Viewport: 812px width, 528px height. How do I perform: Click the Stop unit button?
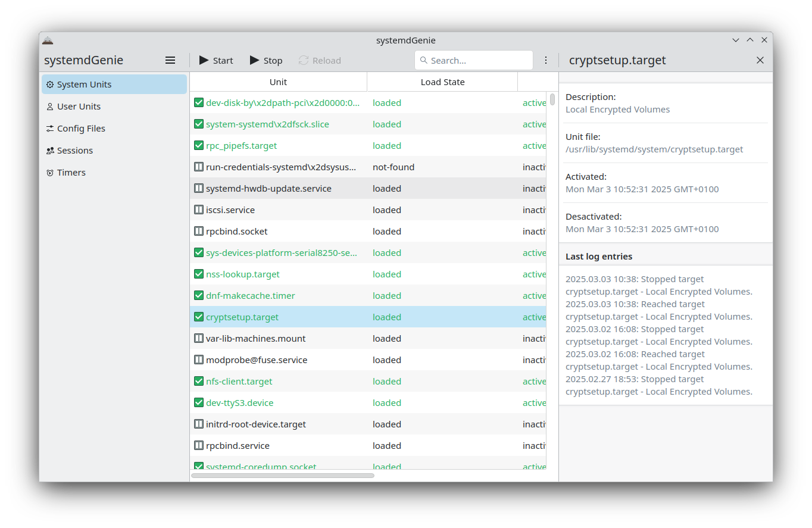point(266,60)
